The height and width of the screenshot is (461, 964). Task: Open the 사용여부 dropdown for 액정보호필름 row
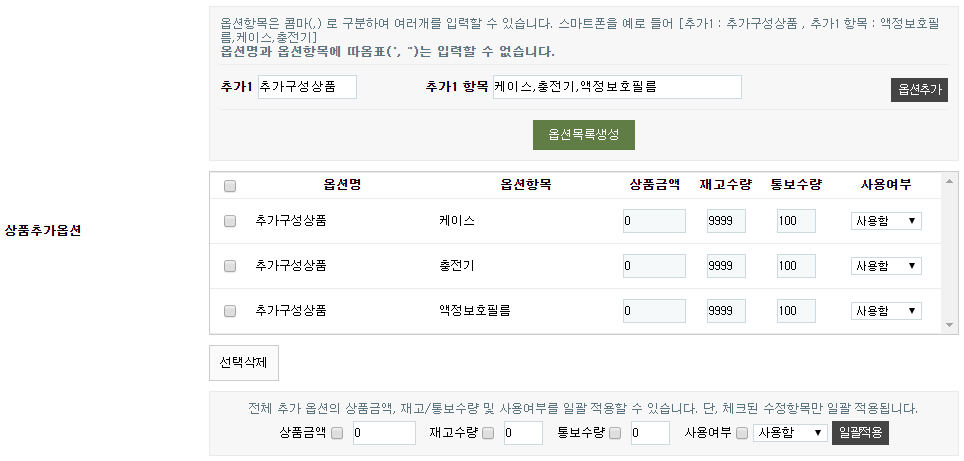pos(885,311)
